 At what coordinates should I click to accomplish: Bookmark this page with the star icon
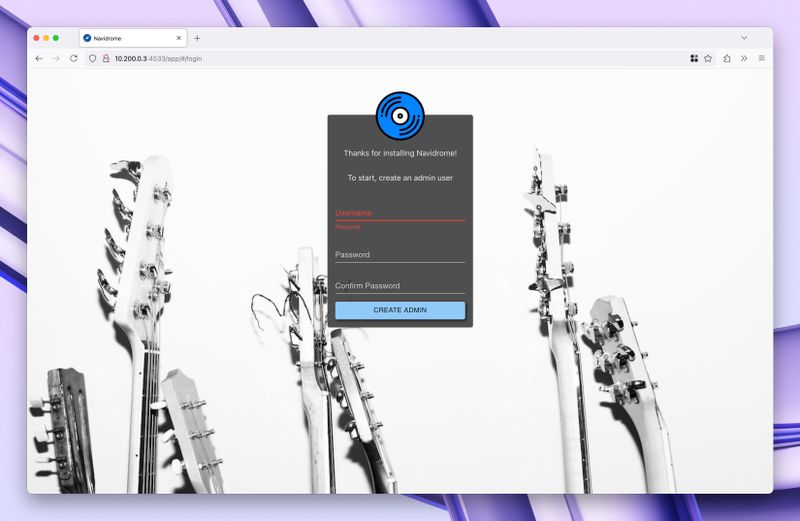pos(708,58)
